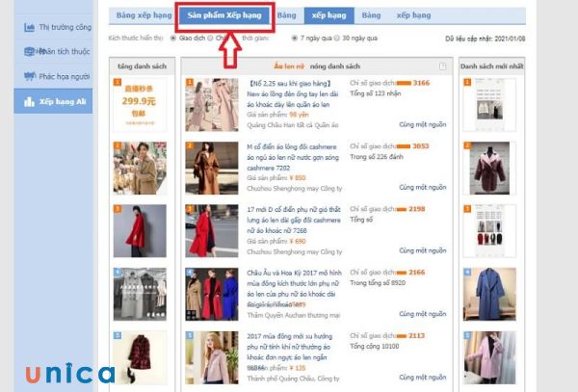Click the Dữ liệu cập nhật 2021/01/08 text
Screen dimensions: 578x392
(x=486, y=39)
